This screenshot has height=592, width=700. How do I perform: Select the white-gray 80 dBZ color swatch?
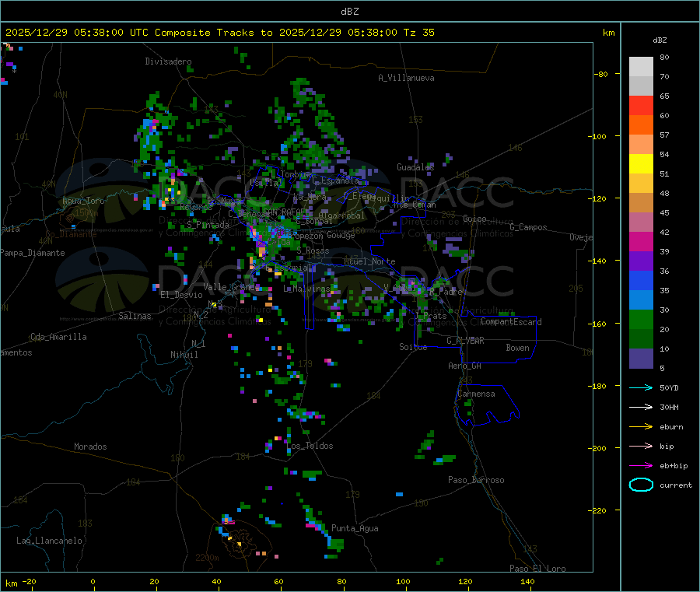click(x=641, y=67)
